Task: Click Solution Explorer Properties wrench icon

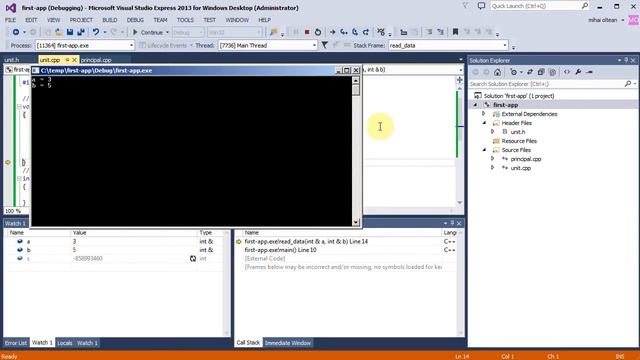Action: 578,72
